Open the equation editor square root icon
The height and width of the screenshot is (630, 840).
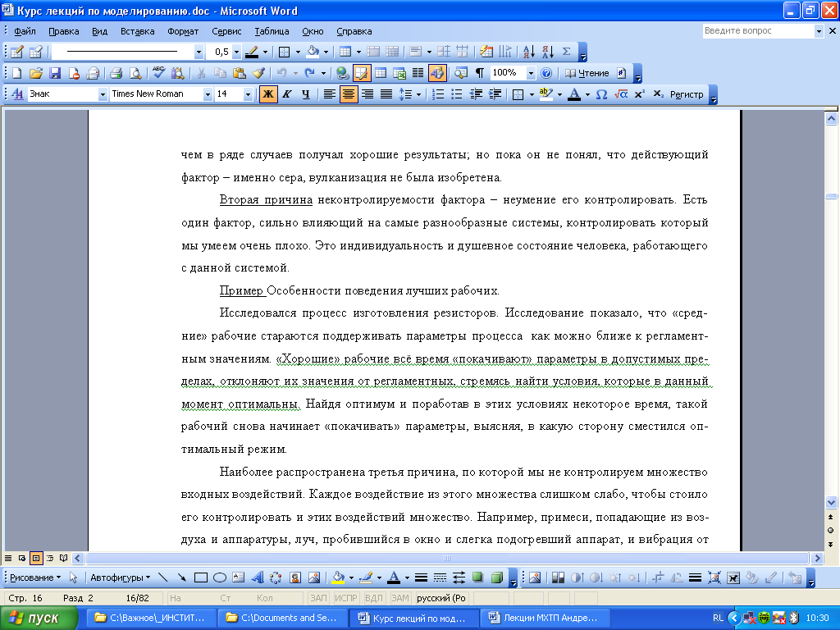click(x=620, y=94)
